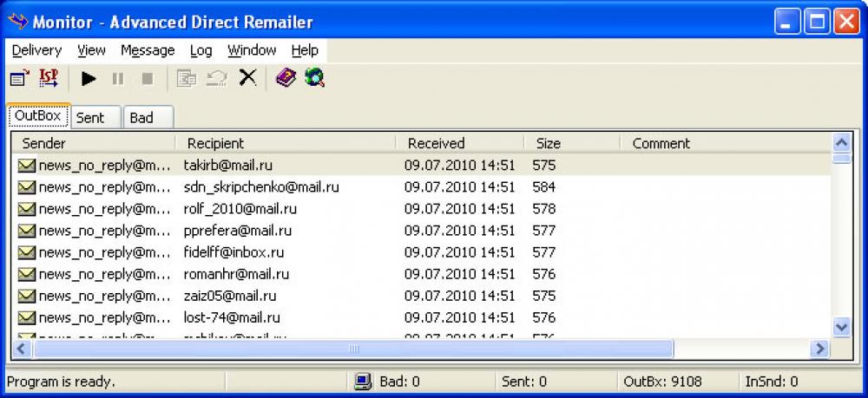Click the vertical scrollbar thumb
The width and height of the screenshot is (868, 398).
(842, 159)
